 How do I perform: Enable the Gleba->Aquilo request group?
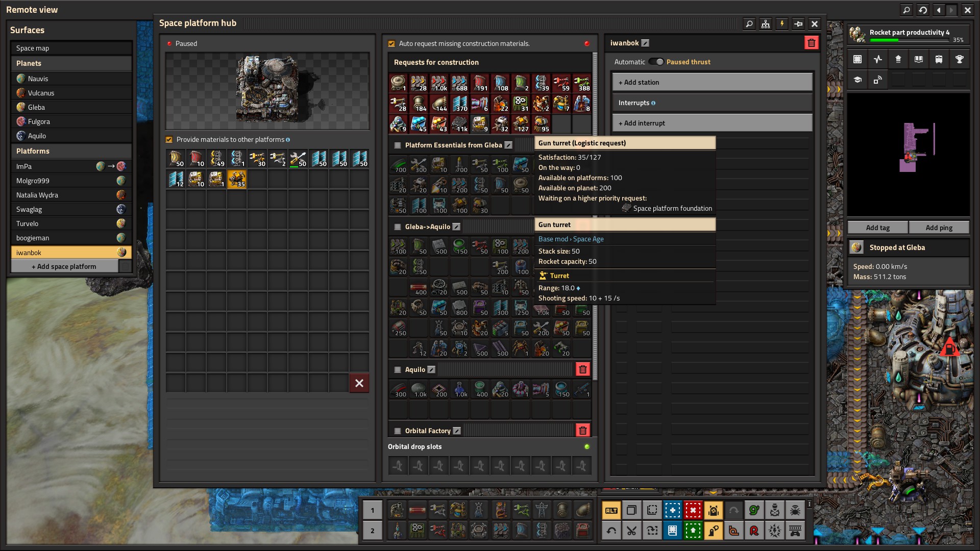coord(398,227)
